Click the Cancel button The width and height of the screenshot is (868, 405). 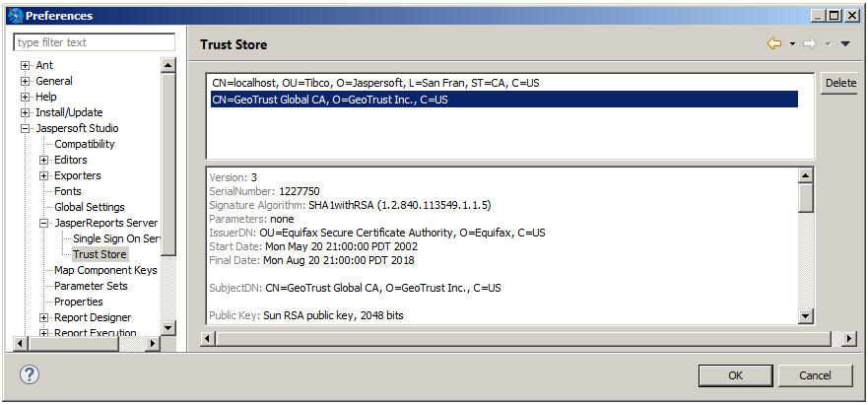pyautogui.click(x=815, y=375)
